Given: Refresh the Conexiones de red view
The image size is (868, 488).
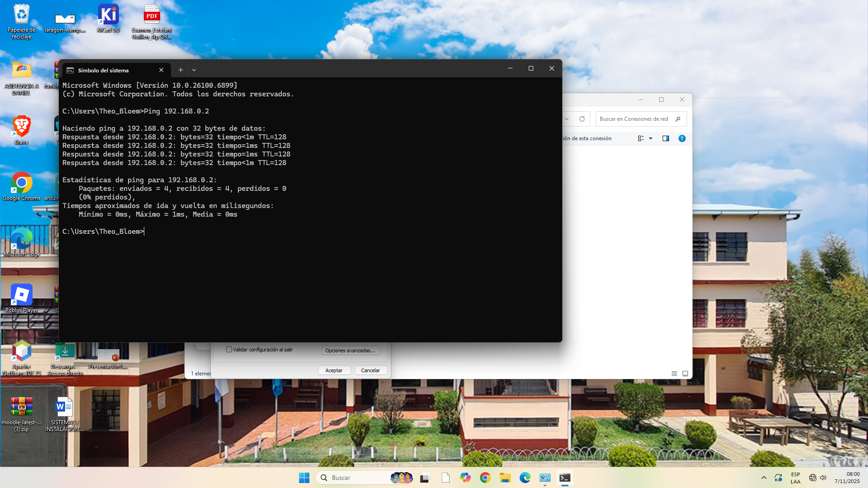Looking at the screenshot, I should [x=583, y=119].
